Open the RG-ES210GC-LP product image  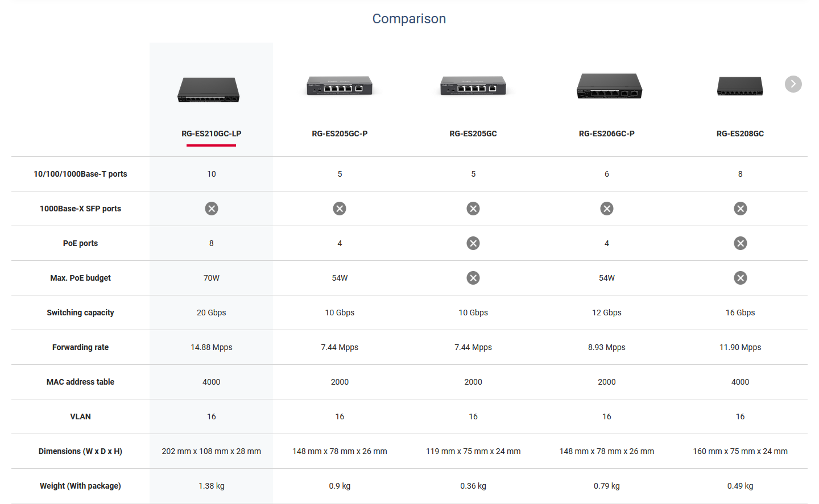coord(209,90)
